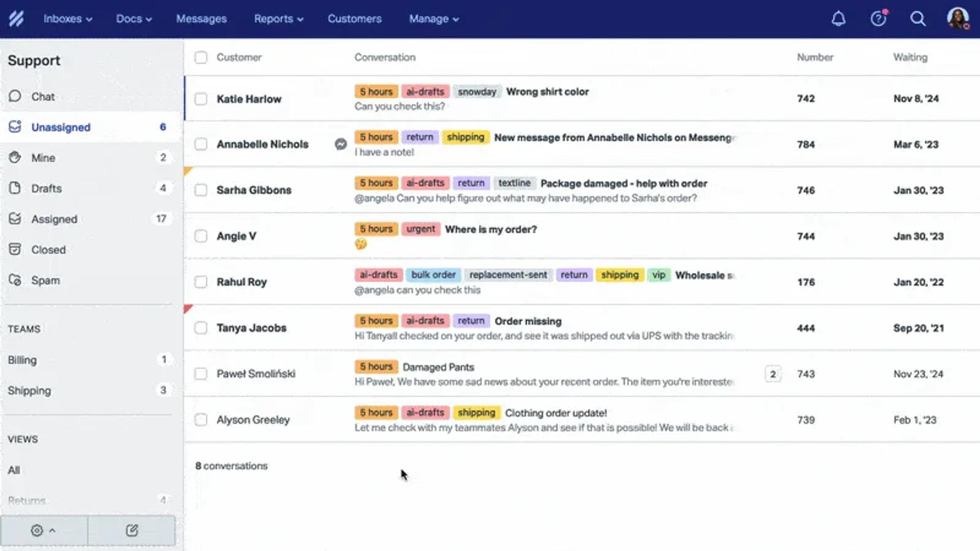Open the Order missing conversation
Image resolution: width=980 pixels, height=551 pixels.
point(528,321)
